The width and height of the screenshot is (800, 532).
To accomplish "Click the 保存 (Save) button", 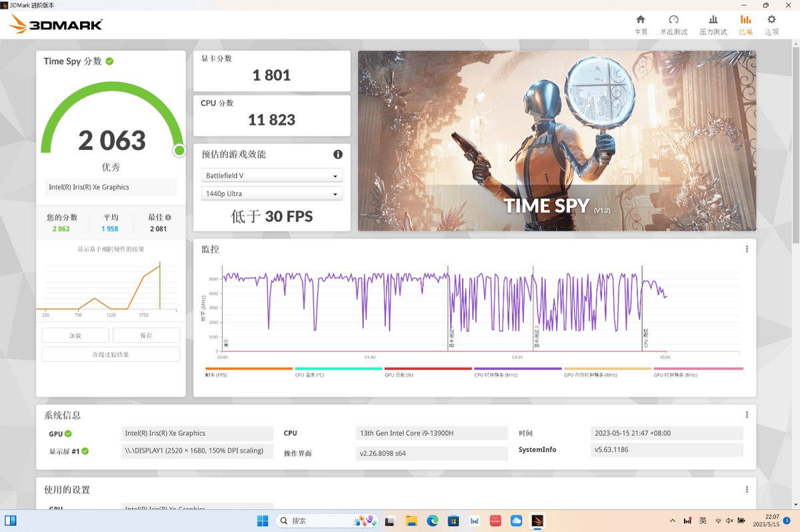I will coord(146,335).
